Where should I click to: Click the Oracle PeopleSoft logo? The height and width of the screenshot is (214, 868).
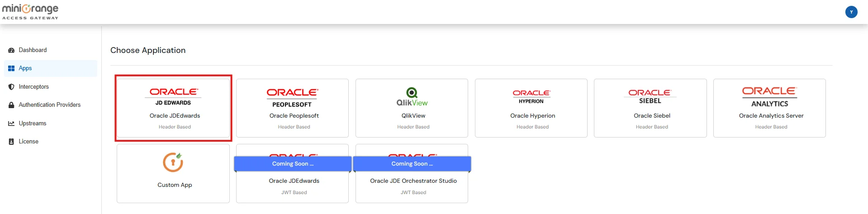click(292, 98)
